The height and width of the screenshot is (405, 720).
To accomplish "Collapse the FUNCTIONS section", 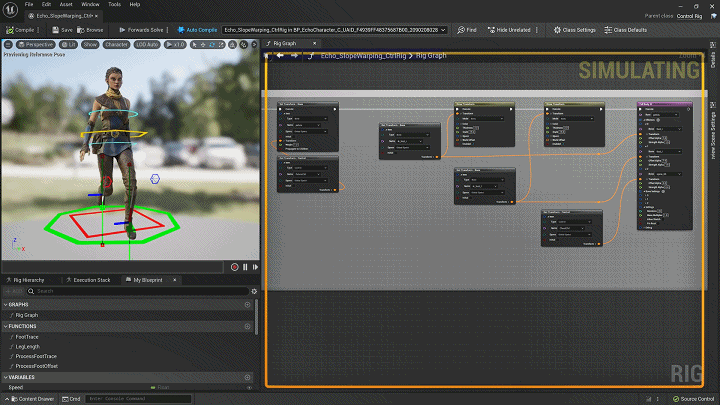I will pyautogui.click(x=5, y=326).
